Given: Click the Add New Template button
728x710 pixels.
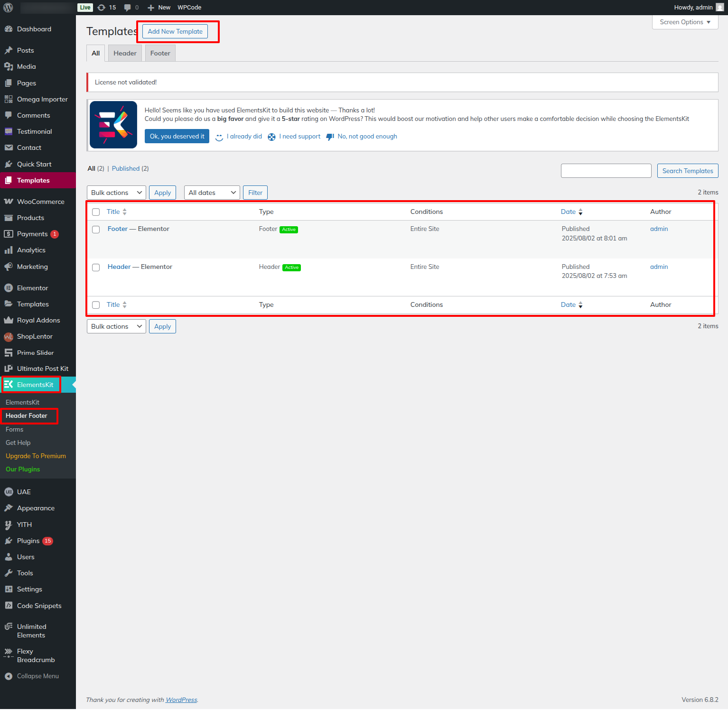Looking at the screenshot, I should [175, 32].
